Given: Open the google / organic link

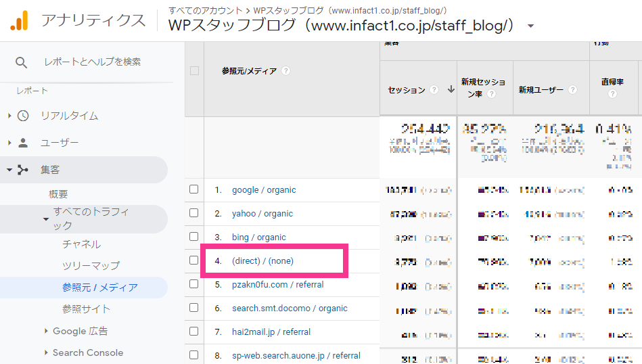Looking at the screenshot, I should click(x=264, y=190).
